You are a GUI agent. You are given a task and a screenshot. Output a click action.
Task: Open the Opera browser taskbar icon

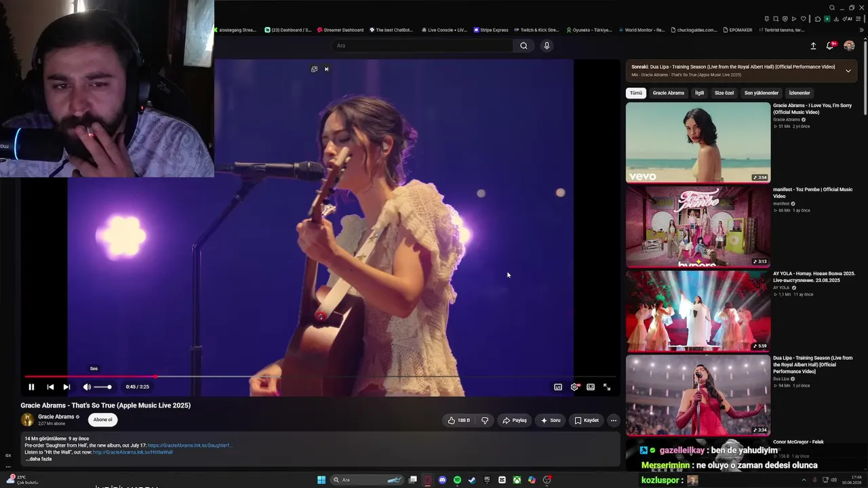pos(427,480)
